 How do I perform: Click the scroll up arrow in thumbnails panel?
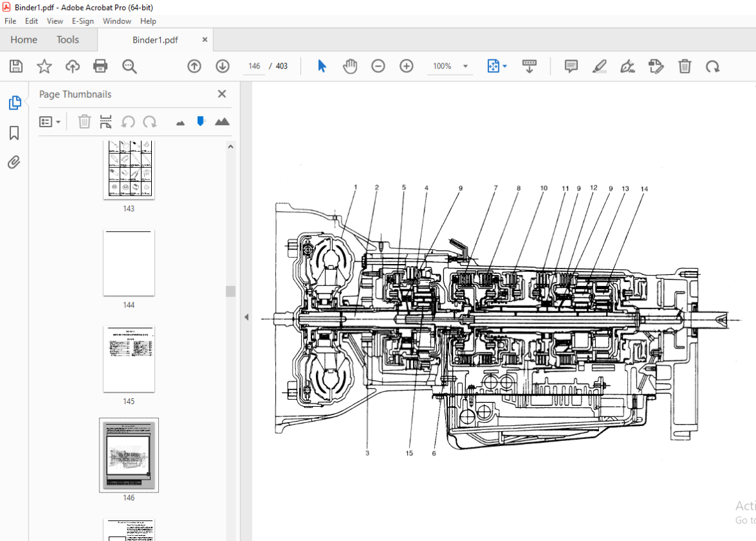click(231, 147)
